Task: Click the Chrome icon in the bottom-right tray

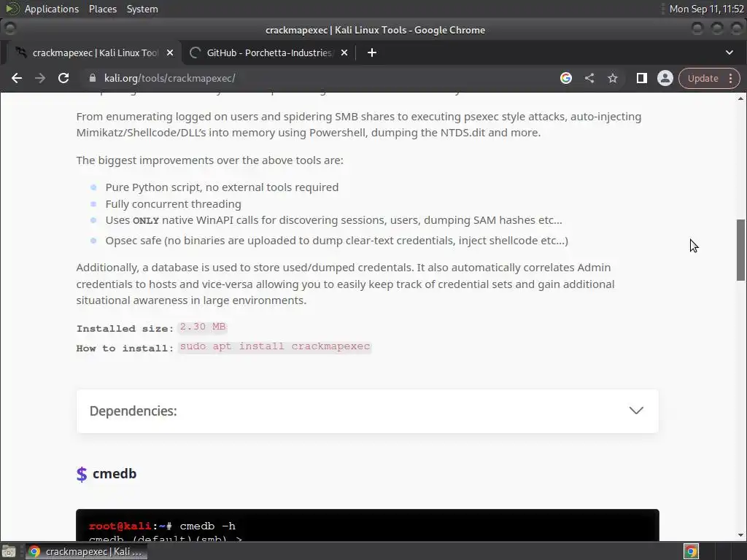Action: tap(691, 552)
